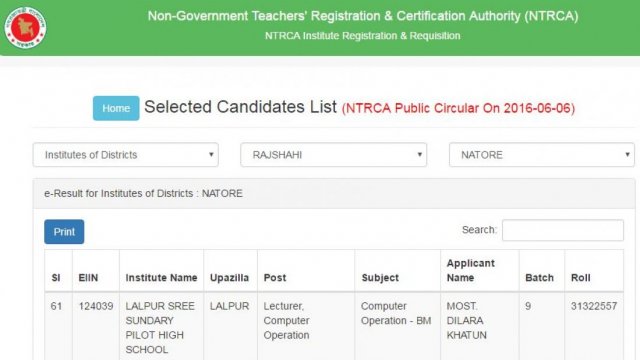
Task: Focus the Search input field
Action: pos(563,230)
